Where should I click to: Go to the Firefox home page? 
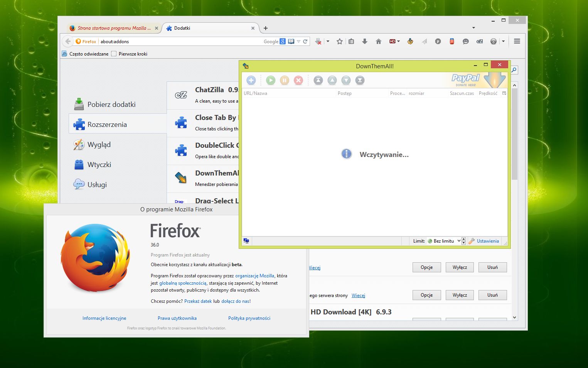379,41
